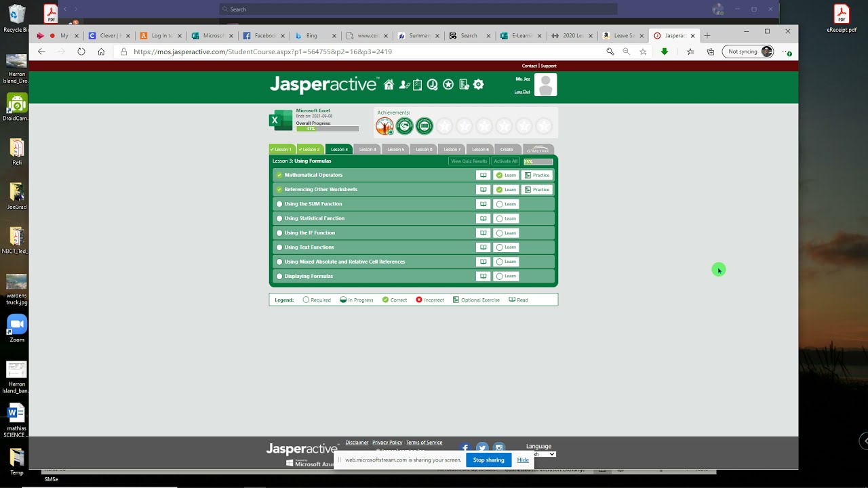Click the browser refresh icon
This screenshot has height=488, width=868.
click(x=81, y=52)
